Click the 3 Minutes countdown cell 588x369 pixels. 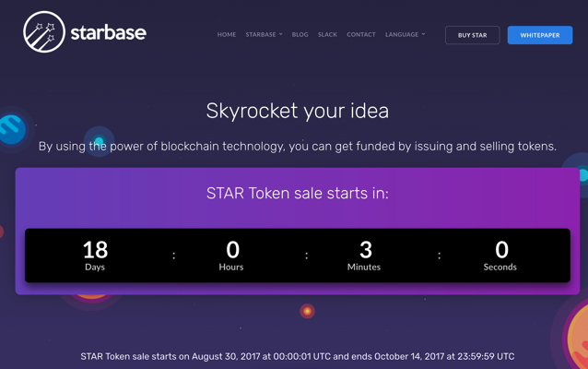[x=364, y=256]
